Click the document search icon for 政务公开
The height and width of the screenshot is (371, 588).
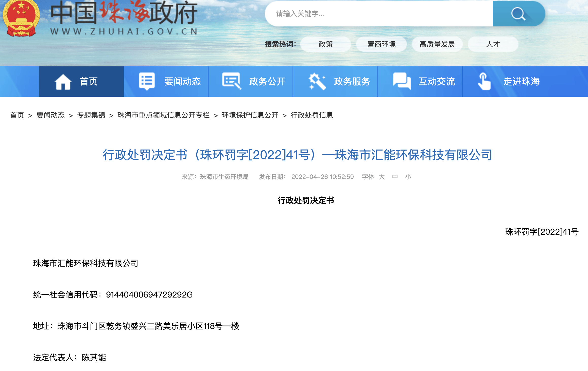pyautogui.click(x=231, y=81)
